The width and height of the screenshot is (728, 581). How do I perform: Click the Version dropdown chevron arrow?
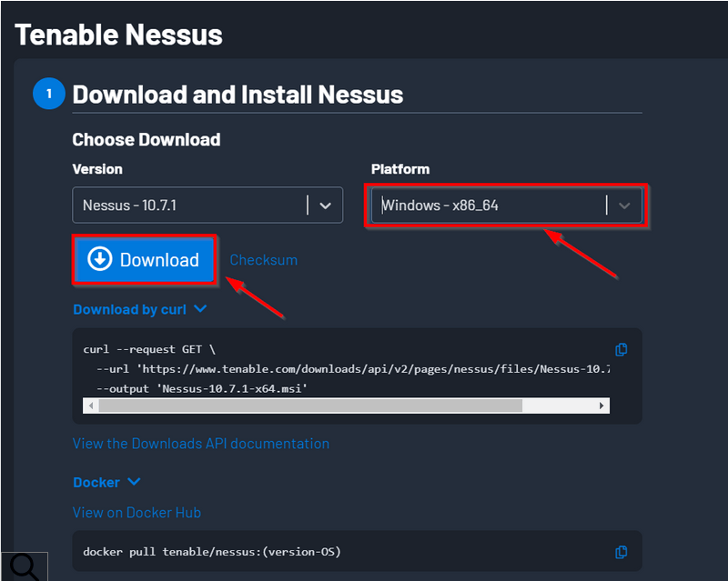click(x=326, y=205)
